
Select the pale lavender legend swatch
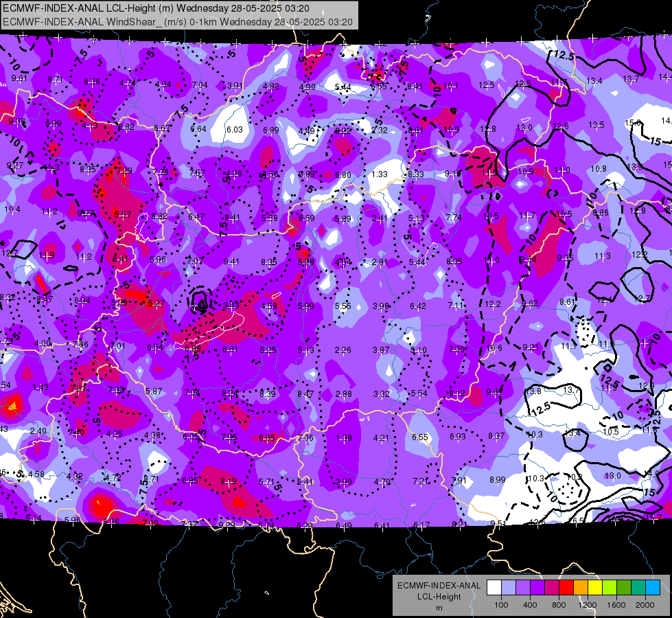tap(509, 587)
